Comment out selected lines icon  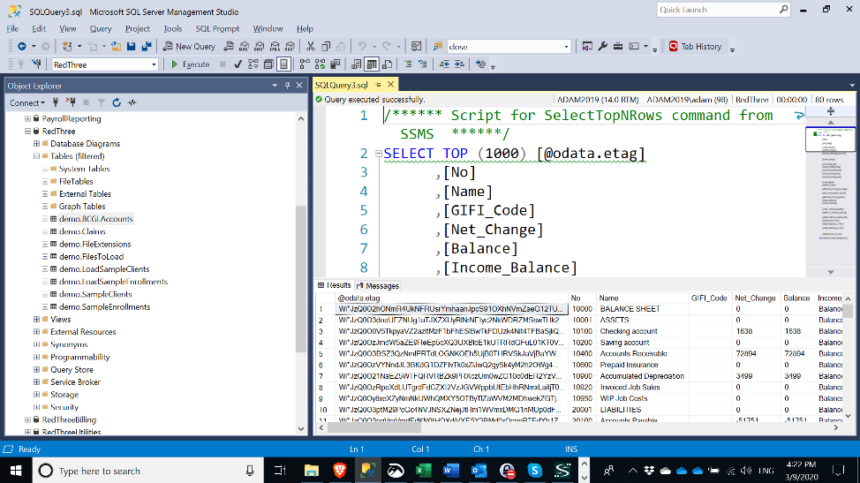408,65
